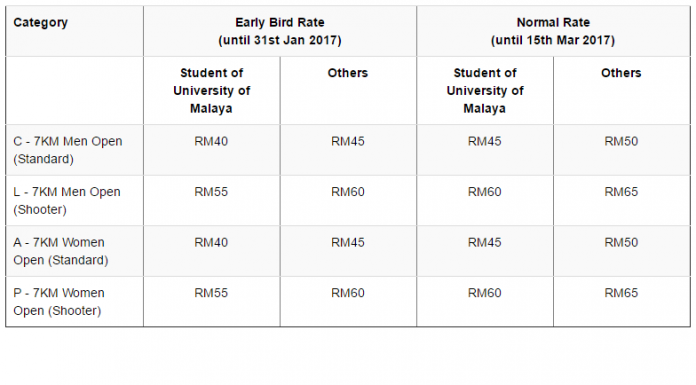Click Others subheader under Normal Rate
Screen dimensions: 696x385
621,73
